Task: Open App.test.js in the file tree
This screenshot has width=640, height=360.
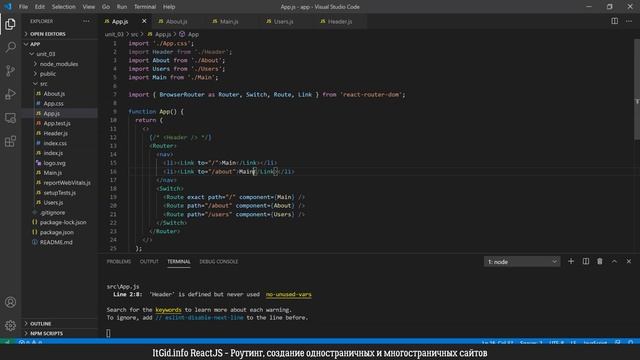Action: [57, 123]
